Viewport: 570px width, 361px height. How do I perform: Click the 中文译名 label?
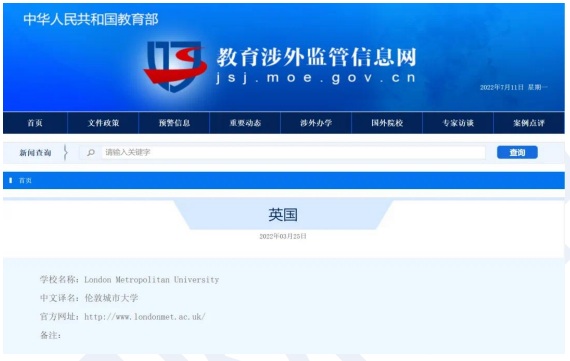pos(60,298)
